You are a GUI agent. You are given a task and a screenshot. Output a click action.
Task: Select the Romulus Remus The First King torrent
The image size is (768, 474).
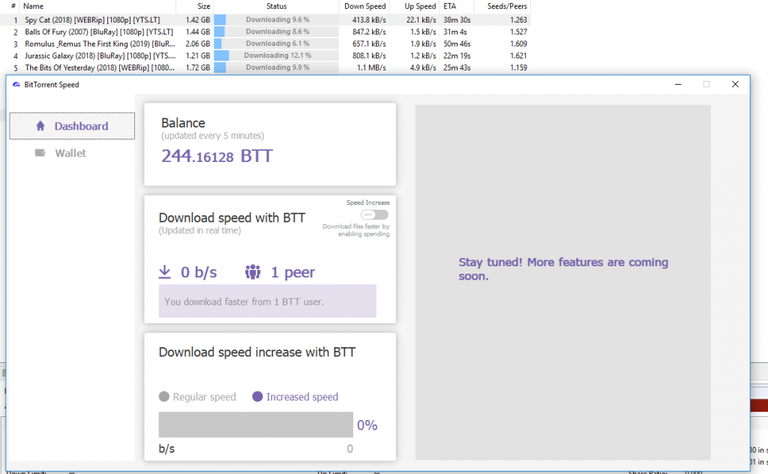pos(265,44)
